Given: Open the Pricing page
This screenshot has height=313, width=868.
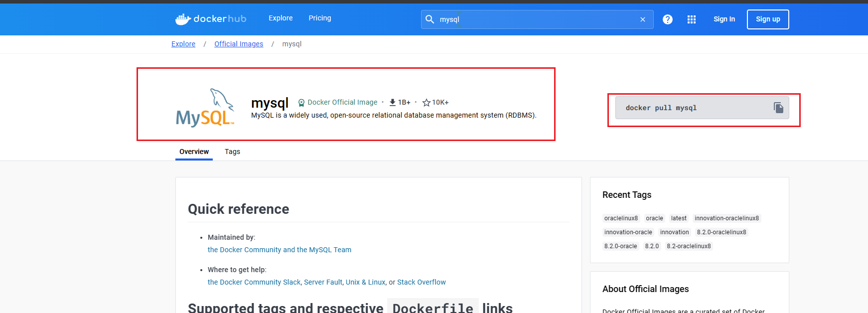Looking at the screenshot, I should 320,18.
